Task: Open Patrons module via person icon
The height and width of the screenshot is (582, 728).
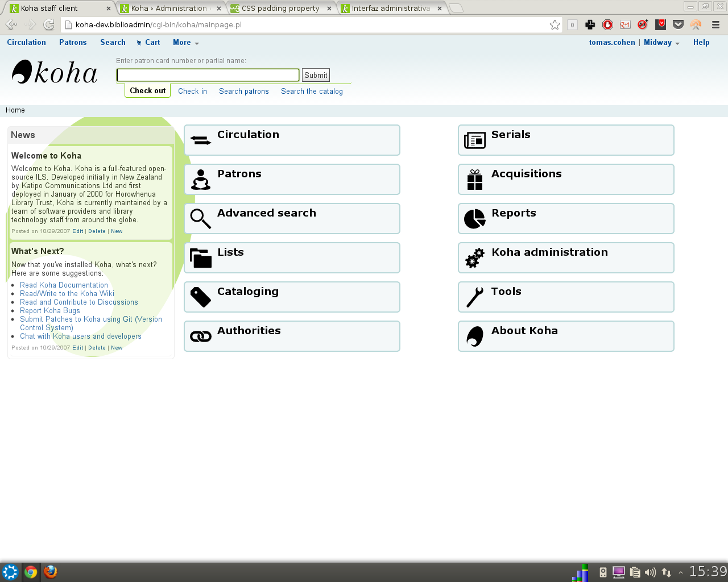Action: pyautogui.click(x=201, y=180)
